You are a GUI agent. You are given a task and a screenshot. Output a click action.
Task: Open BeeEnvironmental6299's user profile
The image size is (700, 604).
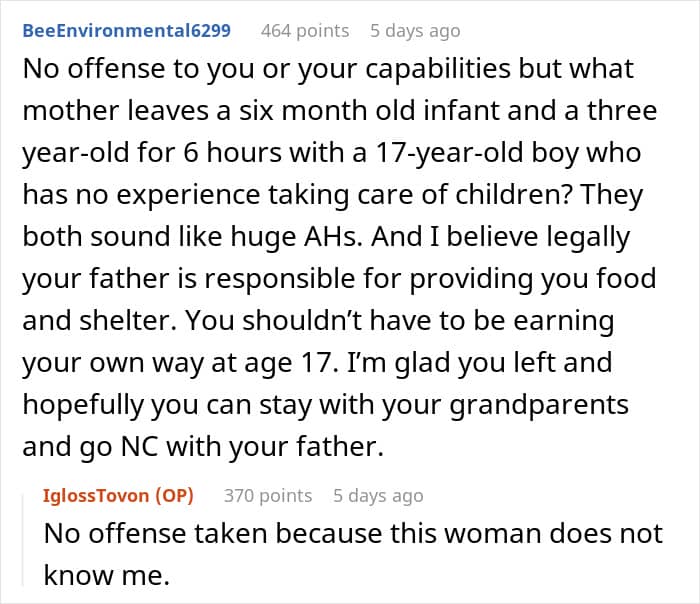point(126,31)
